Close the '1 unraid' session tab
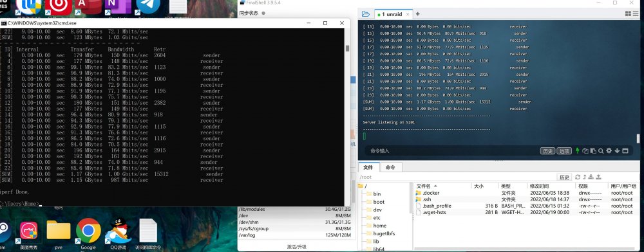This screenshot has width=644, height=252. point(408,14)
